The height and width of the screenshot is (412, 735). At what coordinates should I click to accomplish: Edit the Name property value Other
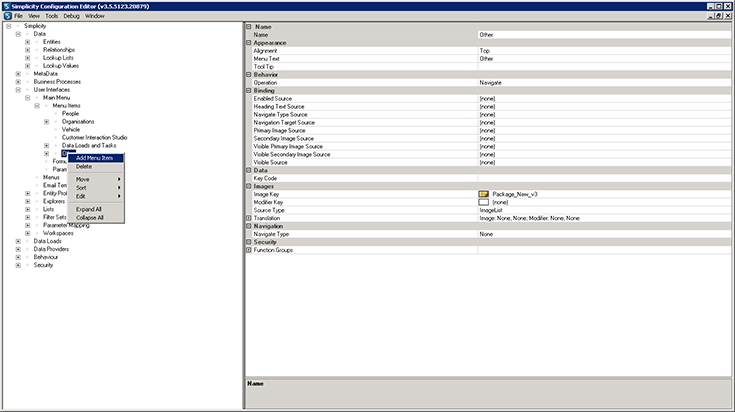coord(604,35)
